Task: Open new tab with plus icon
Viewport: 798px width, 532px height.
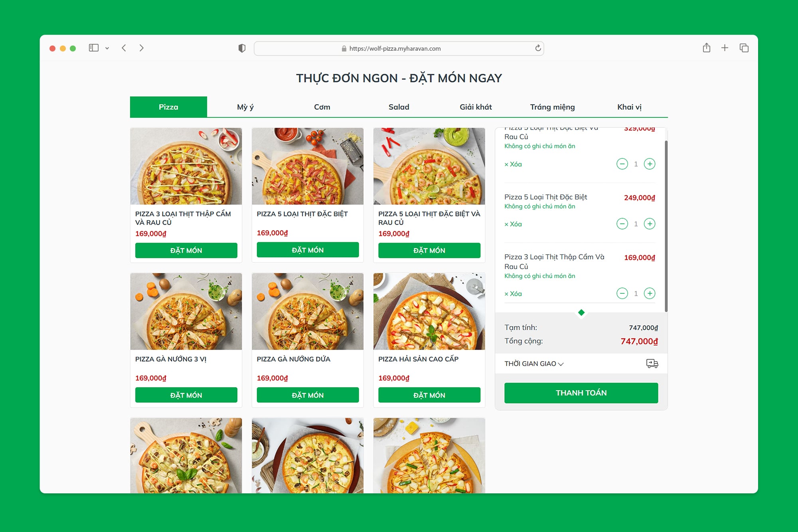Action: pyautogui.click(x=725, y=48)
